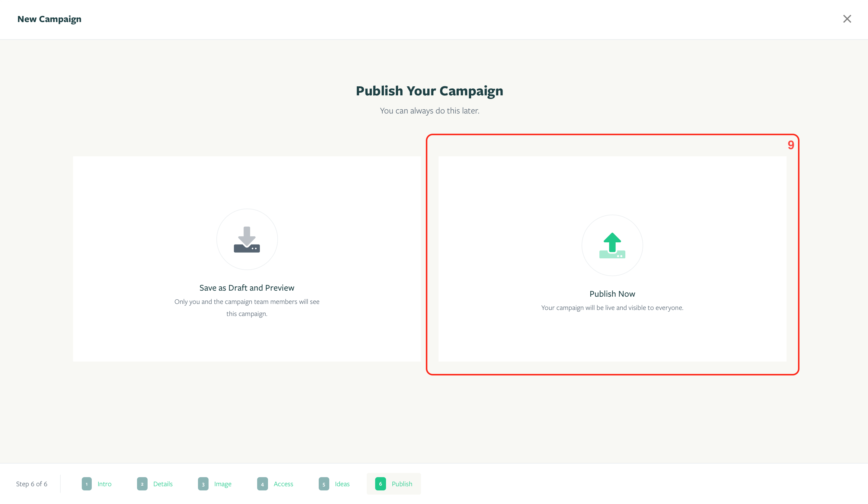The width and height of the screenshot is (868, 504).
Task: Click the green step 6 number badge
Action: click(380, 484)
